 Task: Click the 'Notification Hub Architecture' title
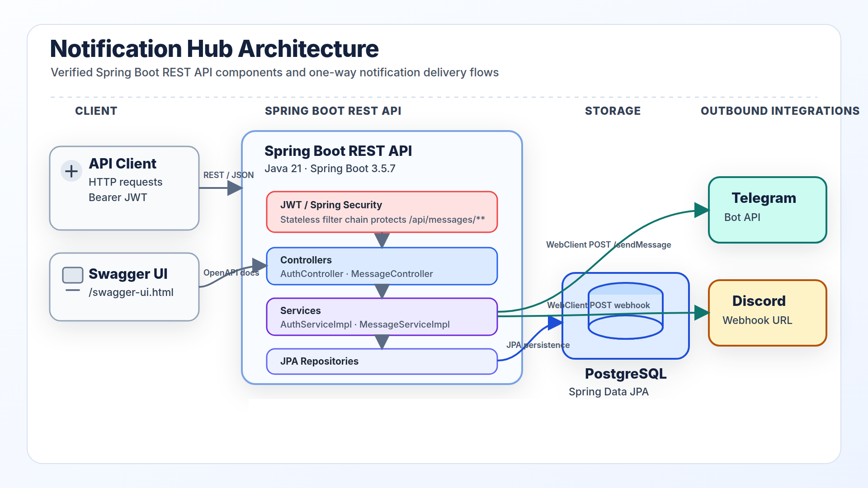click(214, 49)
